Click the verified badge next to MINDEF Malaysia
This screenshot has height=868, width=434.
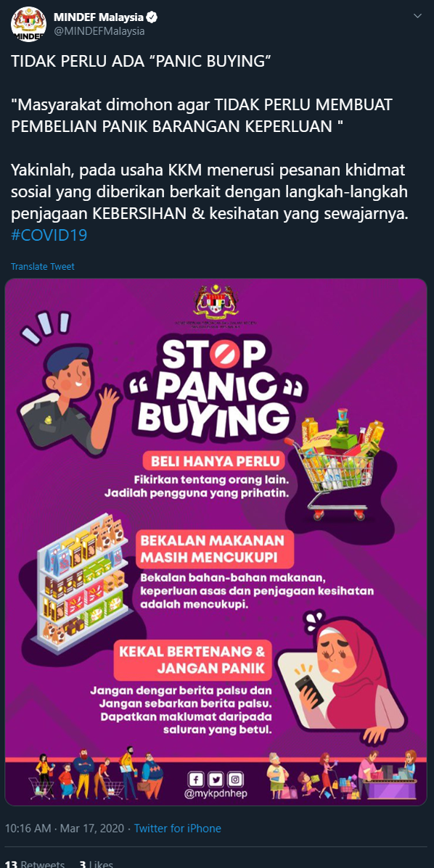(x=152, y=17)
